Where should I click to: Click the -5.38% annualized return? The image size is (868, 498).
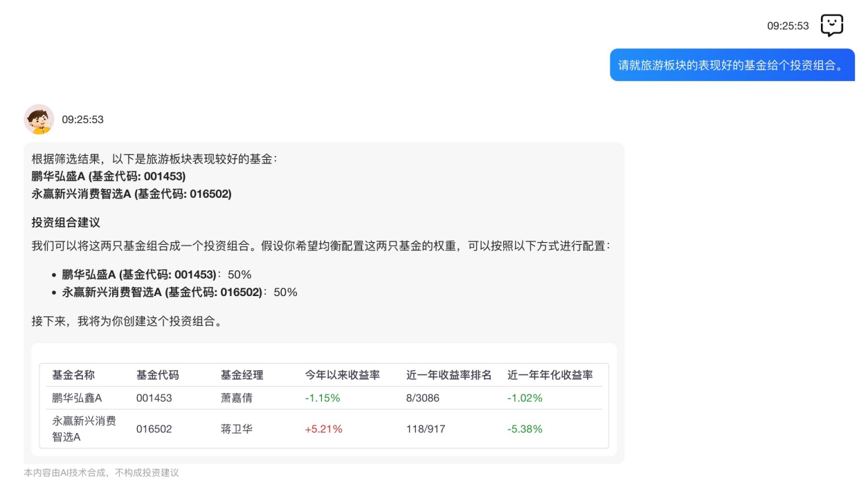(x=525, y=429)
